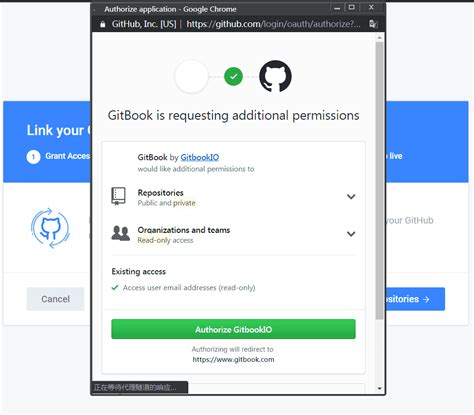Expand the Repositories permission chevron
Viewport: 474px width, 415px height.
point(351,197)
